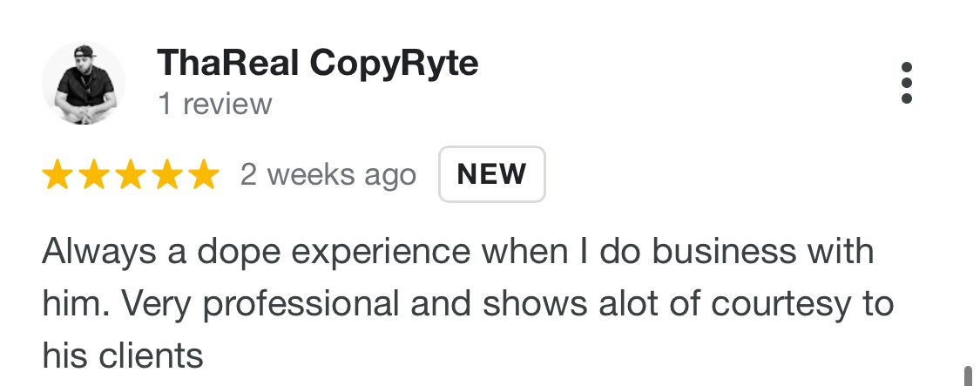Click the reviewer's profile picture
This screenshot has height=386, width=980.
(84, 83)
